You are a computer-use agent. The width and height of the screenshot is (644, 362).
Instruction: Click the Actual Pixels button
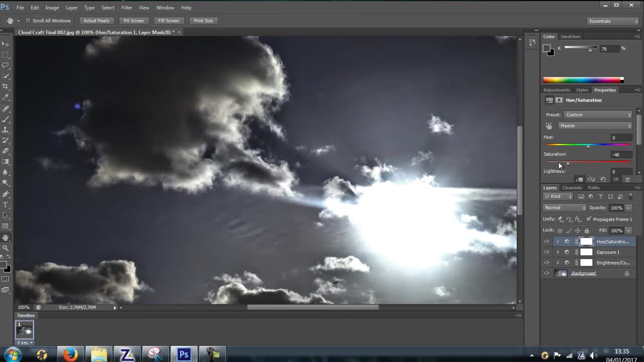[96, 21]
